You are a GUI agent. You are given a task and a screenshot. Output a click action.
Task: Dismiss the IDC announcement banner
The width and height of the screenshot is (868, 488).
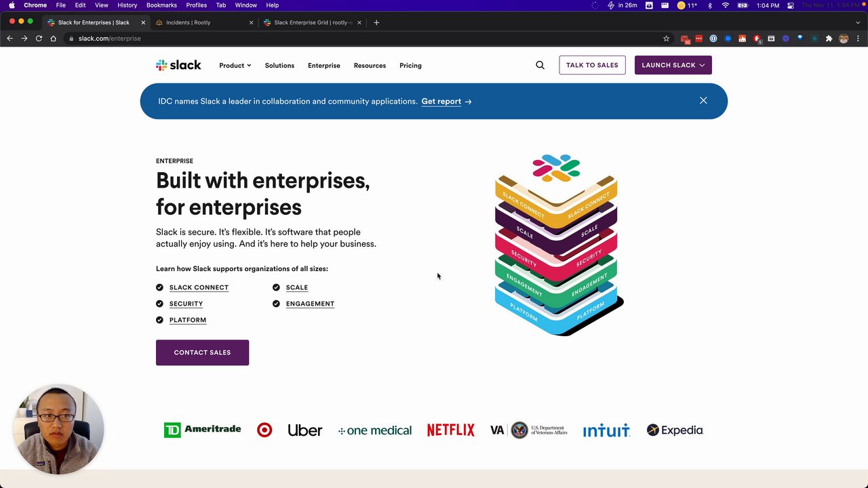(x=703, y=101)
